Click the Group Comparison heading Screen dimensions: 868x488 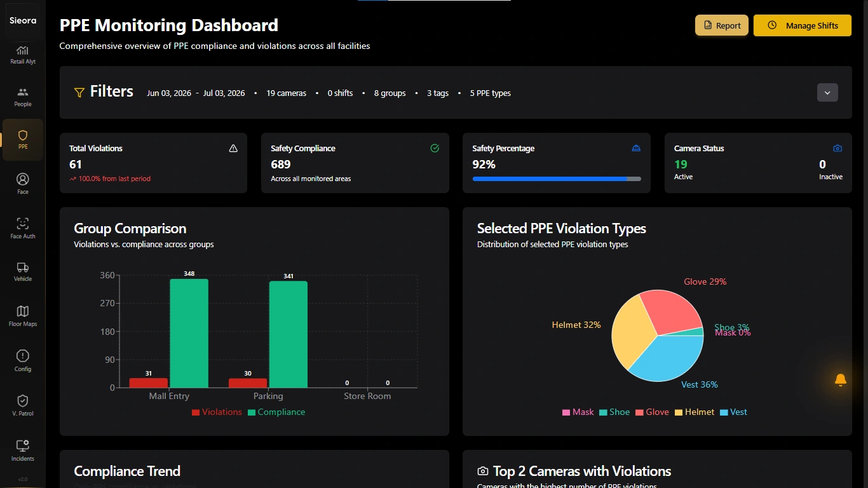click(130, 228)
